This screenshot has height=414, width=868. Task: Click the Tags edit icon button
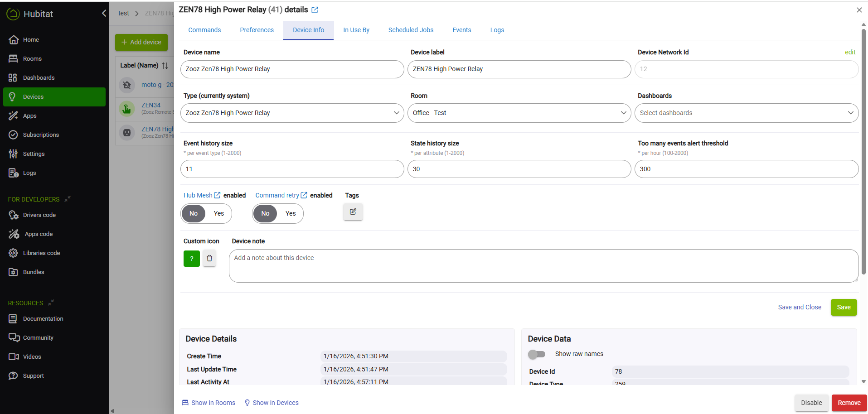click(x=353, y=212)
